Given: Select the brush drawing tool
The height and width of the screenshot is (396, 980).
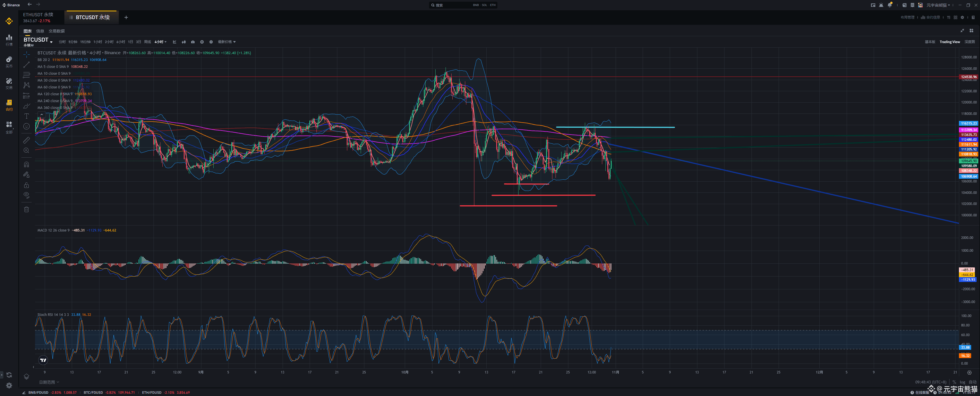Looking at the screenshot, I should coord(26,106).
